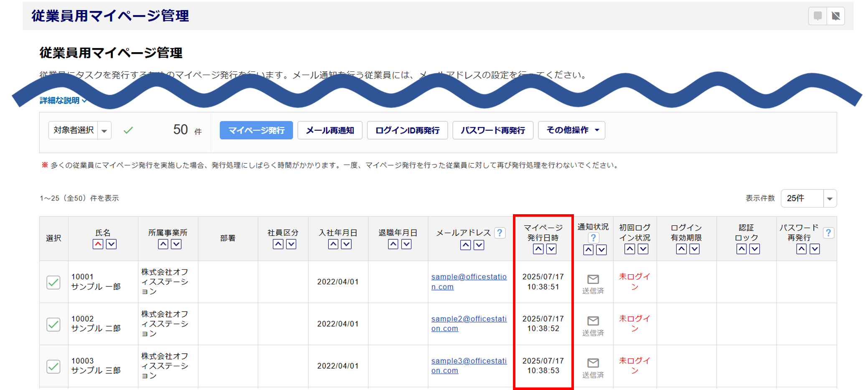
Task: Click the 50 件 selected count
Action: 187,130
